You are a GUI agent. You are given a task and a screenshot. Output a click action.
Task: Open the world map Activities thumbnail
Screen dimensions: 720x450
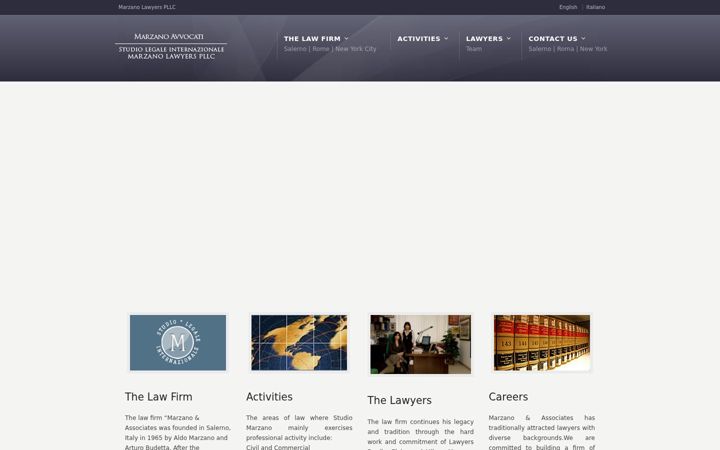coord(299,343)
